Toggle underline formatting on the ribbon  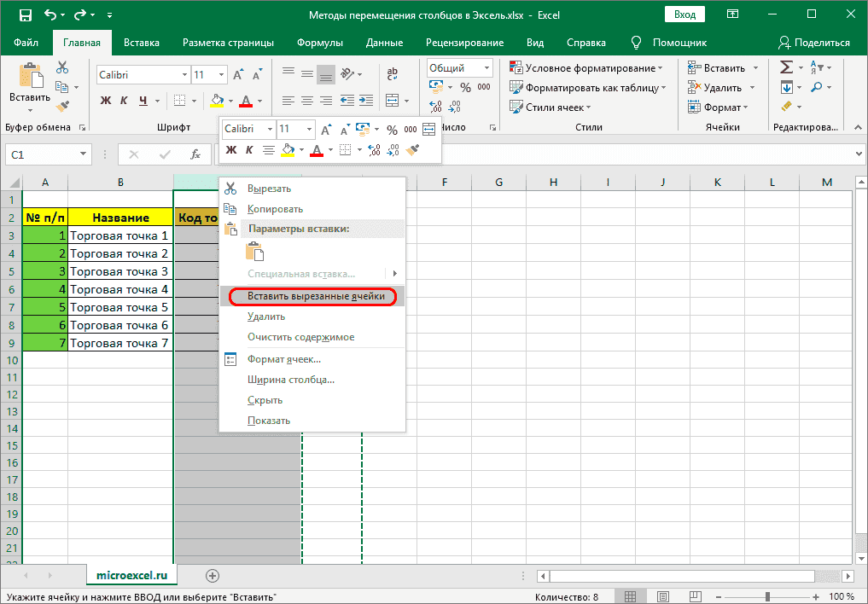click(143, 101)
